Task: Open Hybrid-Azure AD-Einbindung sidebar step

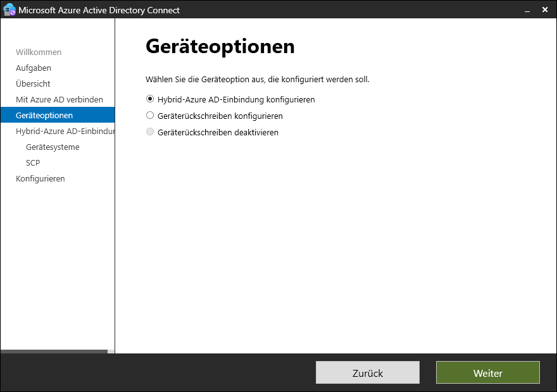Action: [65, 131]
